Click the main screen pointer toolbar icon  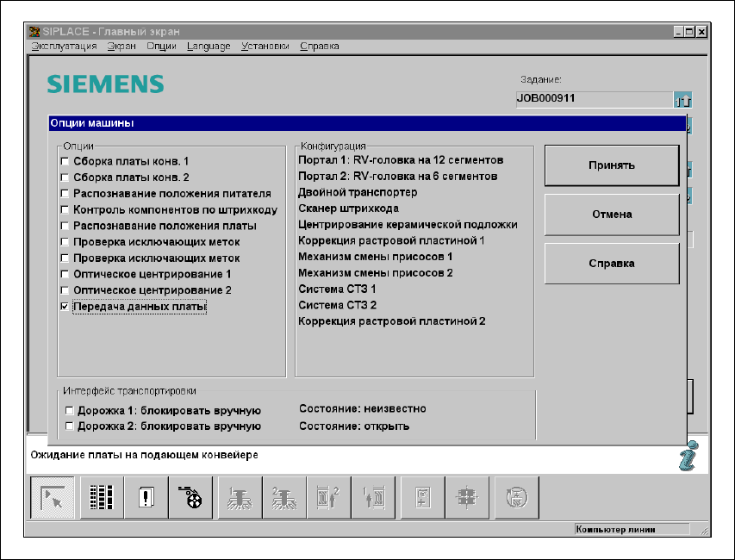pos(53,497)
